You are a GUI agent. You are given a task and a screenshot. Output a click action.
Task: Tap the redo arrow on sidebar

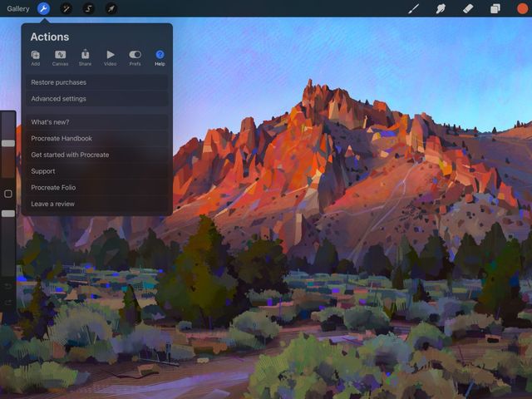[x=8, y=303]
